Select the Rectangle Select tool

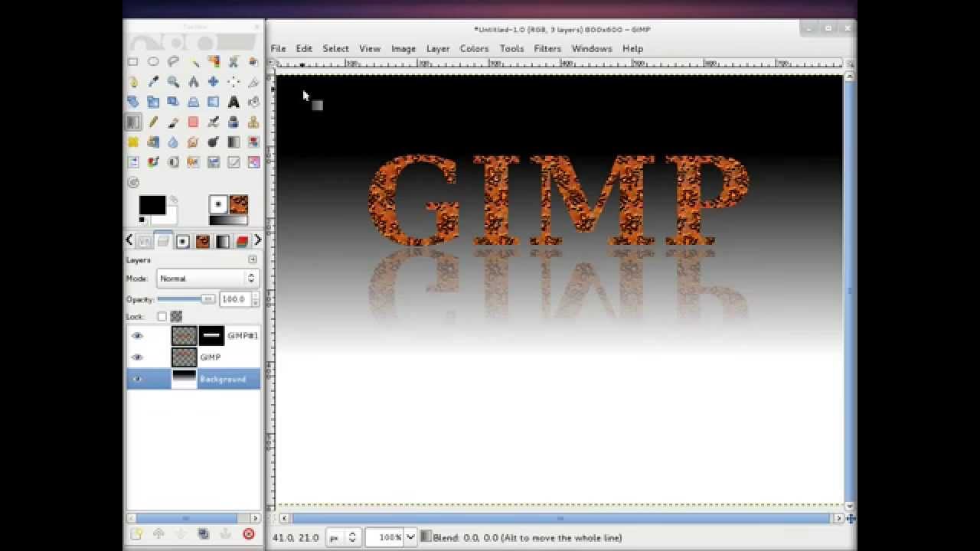click(x=133, y=61)
